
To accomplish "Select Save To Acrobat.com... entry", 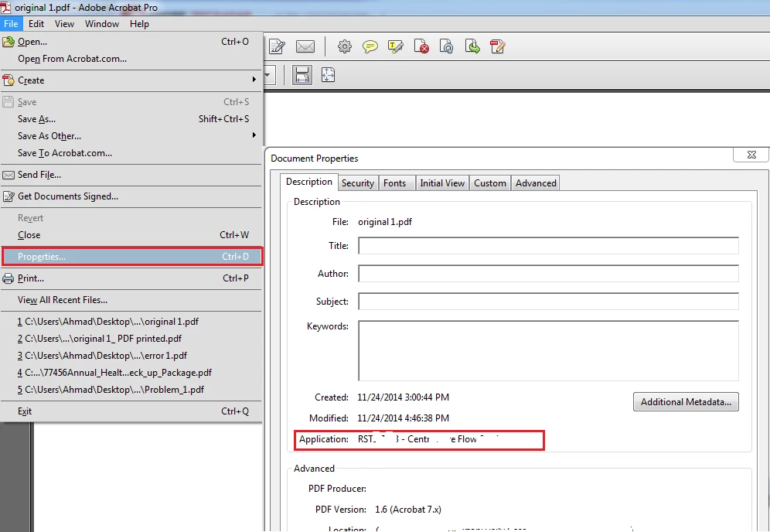I will [131, 153].
